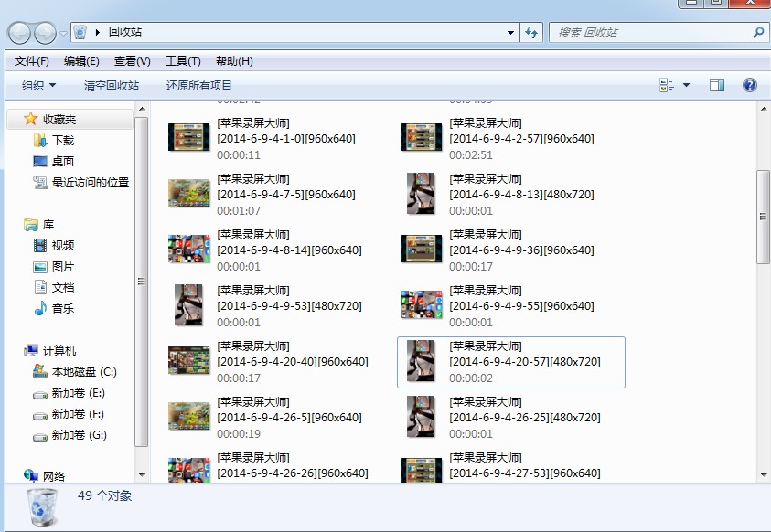
Task: Open 本地磁盘 (C:)
Action: [84, 372]
